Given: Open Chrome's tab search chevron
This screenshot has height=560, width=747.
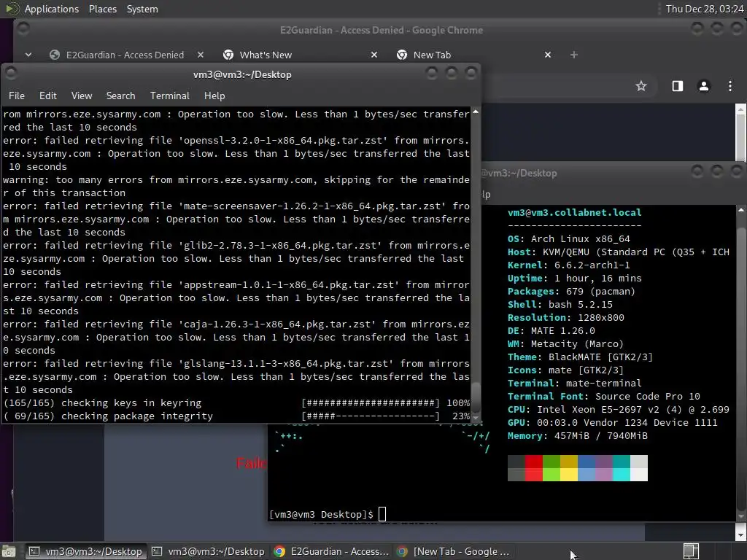Looking at the screenshot, I should click(28, 55).
